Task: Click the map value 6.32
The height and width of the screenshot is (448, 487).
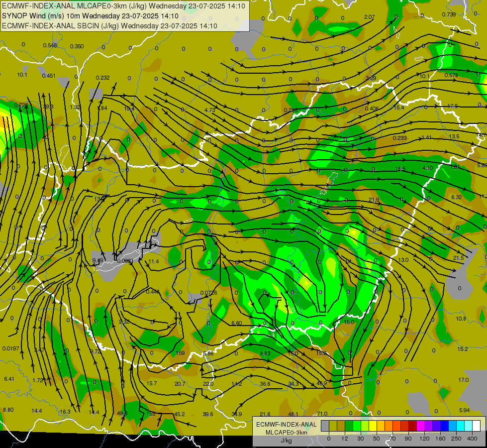Action: (x=457, y=197)
